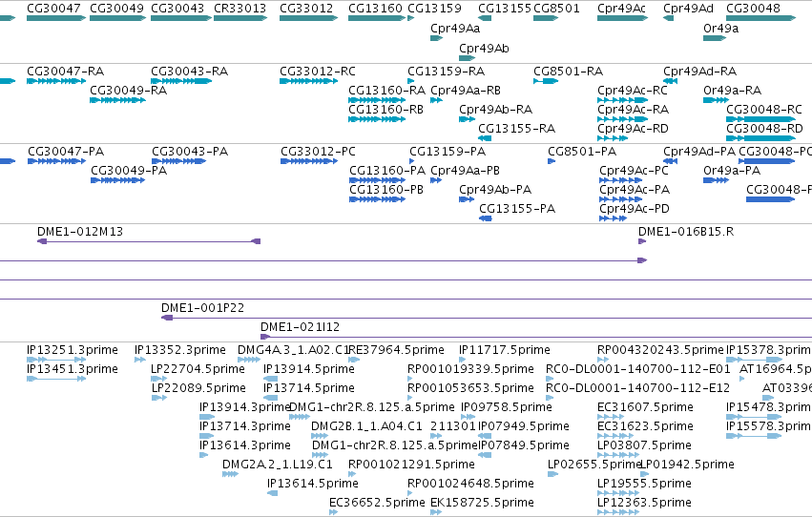Click the 'CG13160' gene label
This screenshot has height=517, width=812.
pyautogui.click(x=375, y=9)
